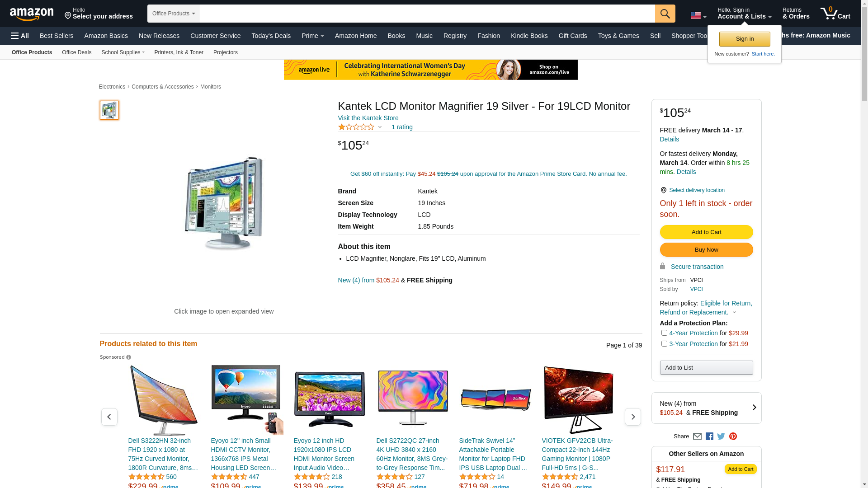Screen dimensions: 868x488
Task: Click the search magnifier button
Action: [665, 14]
